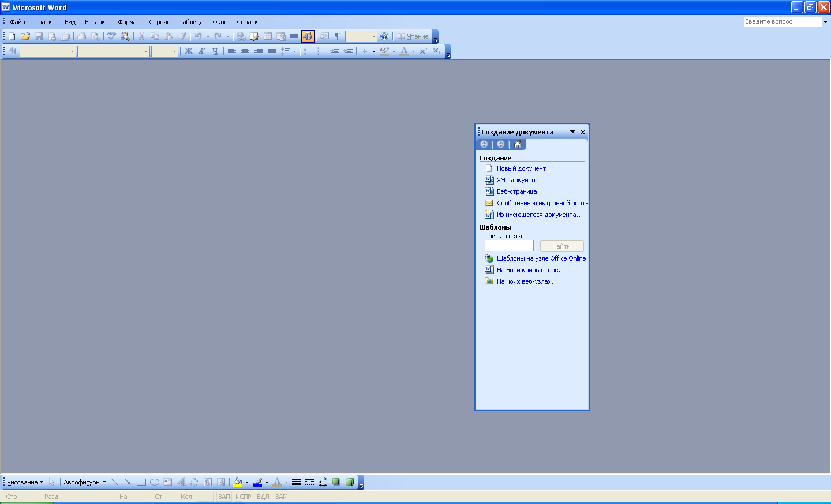Select the Arrow tool in Drawing toolbar
Screen dimensions: 831x504
(x=128, y=482)
